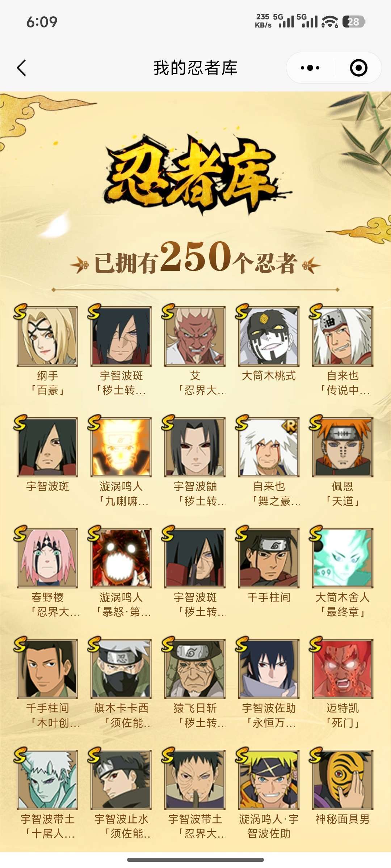Image resolution: width=391 pixels, height=868 pixels.
Task: Open the 漩涡鸣人 nine-tails chakra mode avatar
Action: click(121, 447)
